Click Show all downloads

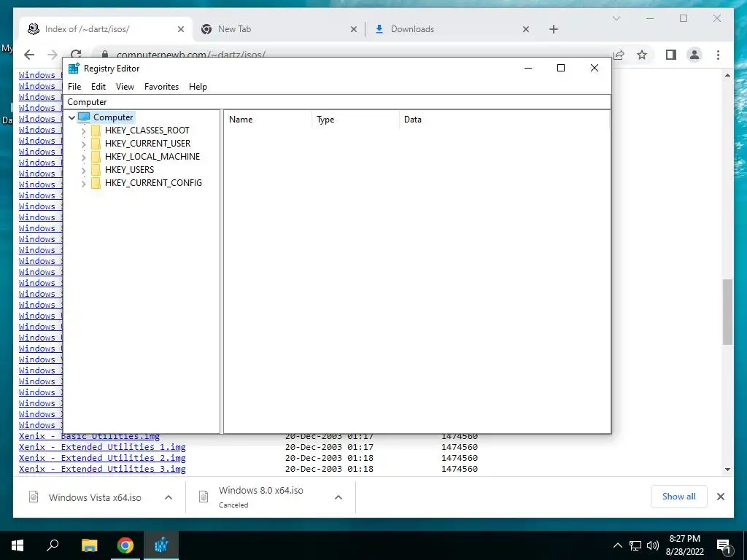tap(679, 497)
